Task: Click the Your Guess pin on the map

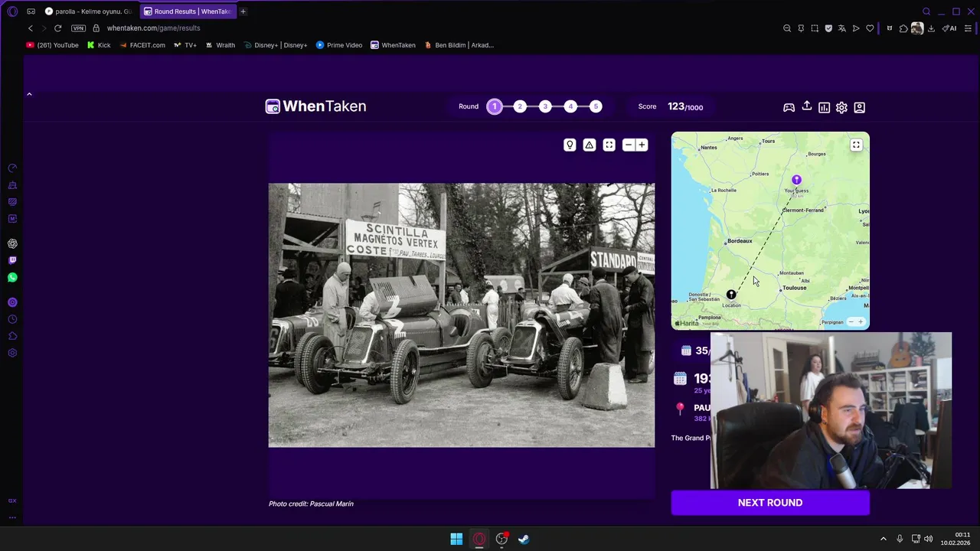Action: coord(796,180)
